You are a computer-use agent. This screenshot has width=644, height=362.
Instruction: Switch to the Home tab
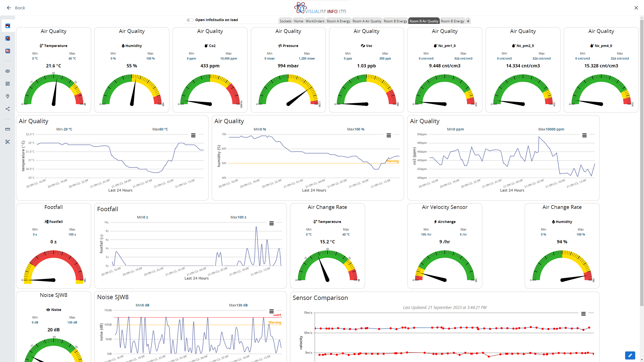click(298, 21)
